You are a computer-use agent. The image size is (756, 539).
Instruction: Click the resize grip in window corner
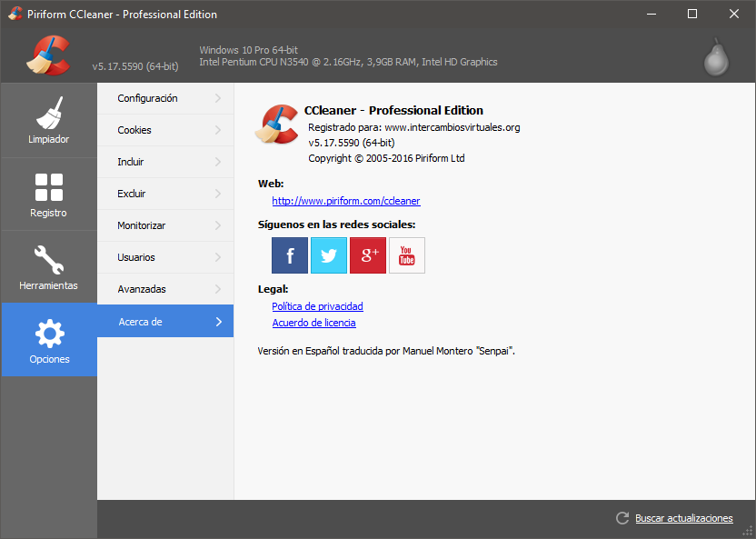[x=748, y=531]
